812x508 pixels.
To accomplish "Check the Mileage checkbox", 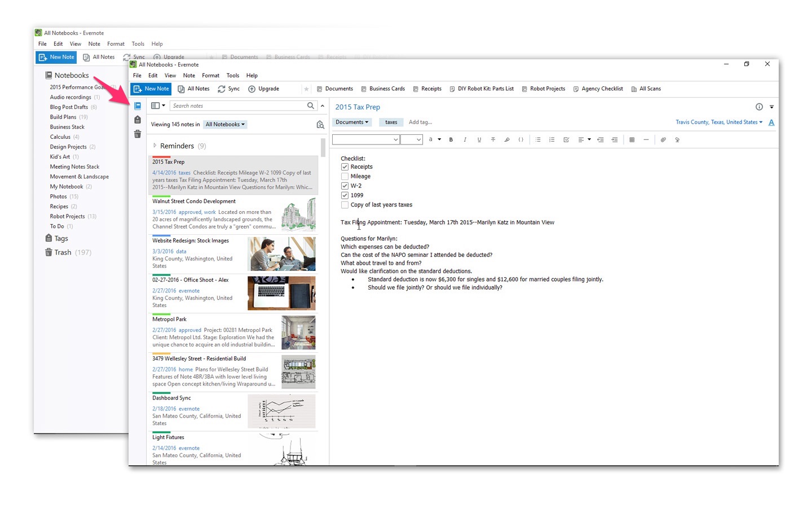I will point(345,177).
